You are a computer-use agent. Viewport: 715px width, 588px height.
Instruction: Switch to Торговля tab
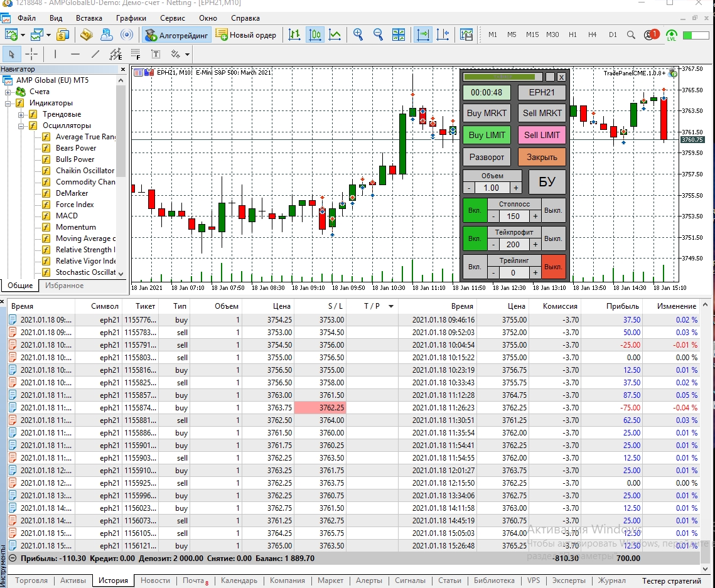(x=31, y=580)
